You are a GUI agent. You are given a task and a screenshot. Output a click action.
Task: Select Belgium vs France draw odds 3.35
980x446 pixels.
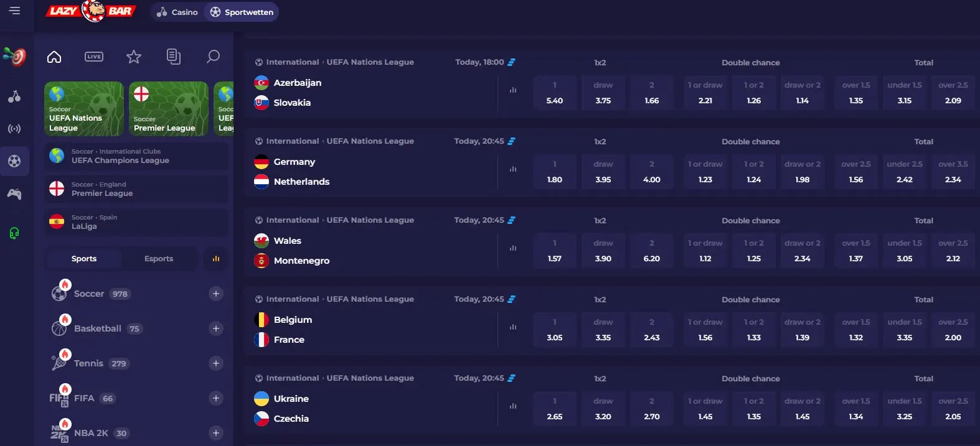click(603, 330)
